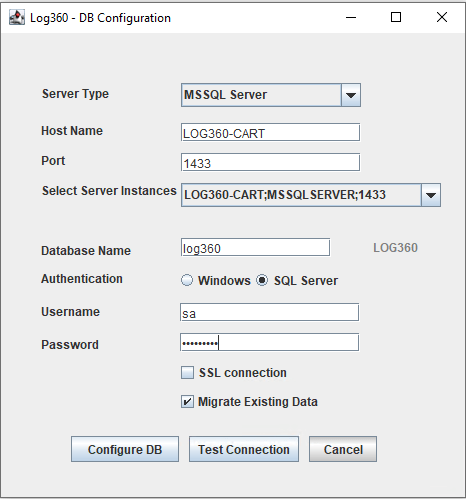The image size is (466, 499).
Task: Click the Select Server Instances label
Action: tap(109, 191)
